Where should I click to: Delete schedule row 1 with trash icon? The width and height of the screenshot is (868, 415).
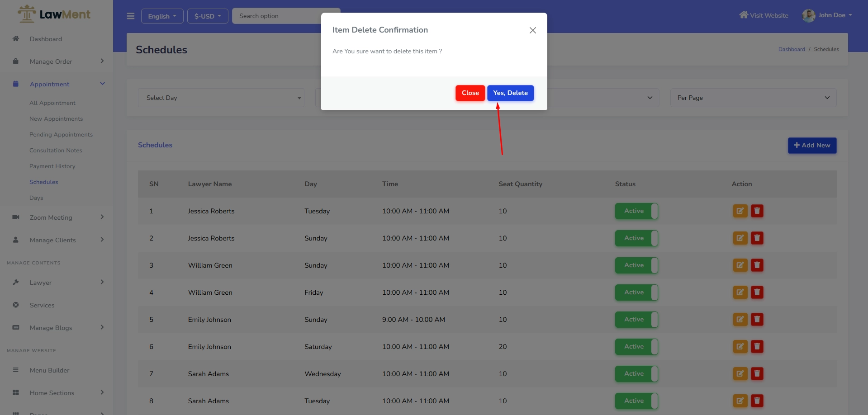[757, 211]
